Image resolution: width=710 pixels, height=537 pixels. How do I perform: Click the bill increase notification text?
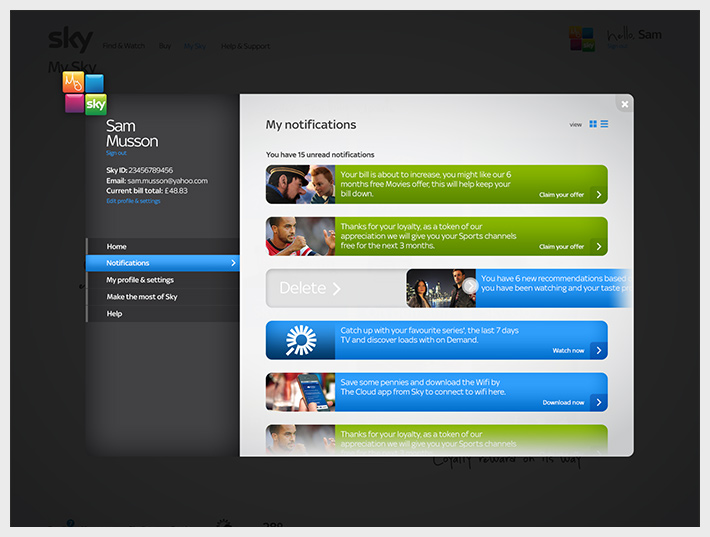point(426,184)
